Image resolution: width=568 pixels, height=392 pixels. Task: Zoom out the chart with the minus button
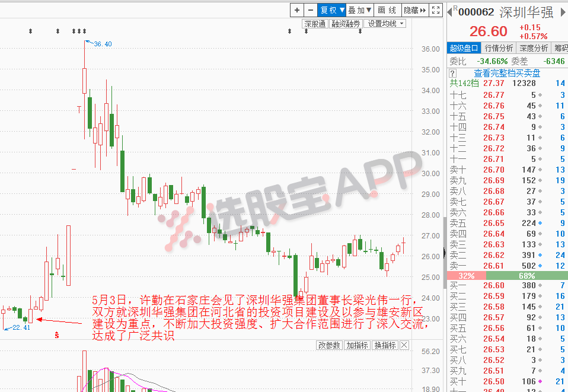click(x=311, y=10)
